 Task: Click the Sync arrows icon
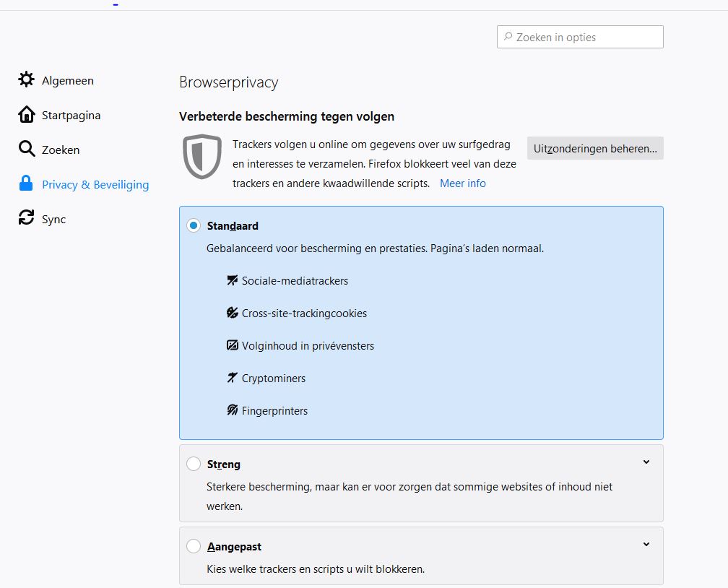click(27, 219)
